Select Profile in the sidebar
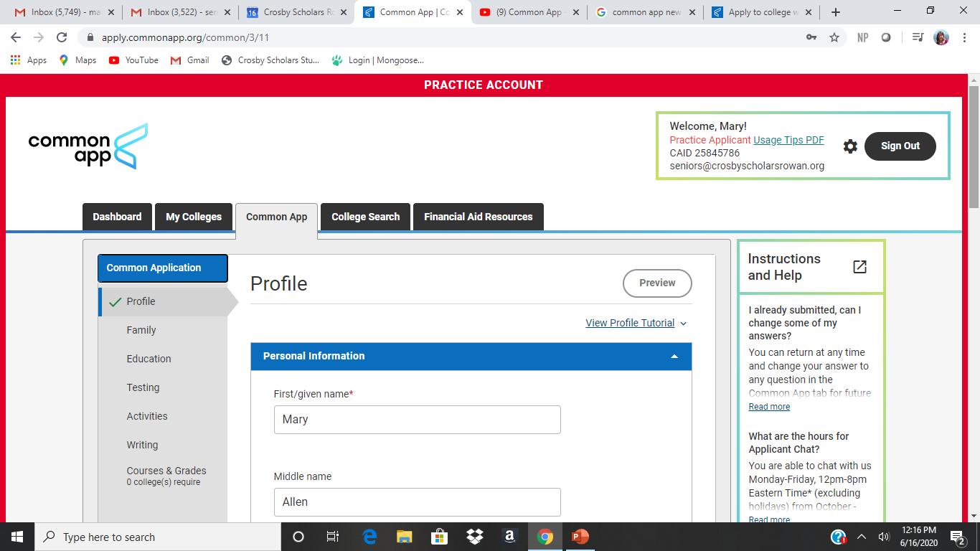Screen dimensions: 980x551 click(x=163, y=302)
